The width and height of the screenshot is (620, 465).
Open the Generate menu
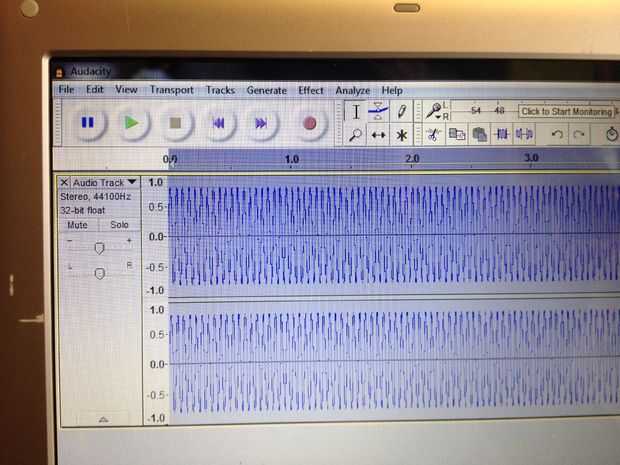[267, 91]
